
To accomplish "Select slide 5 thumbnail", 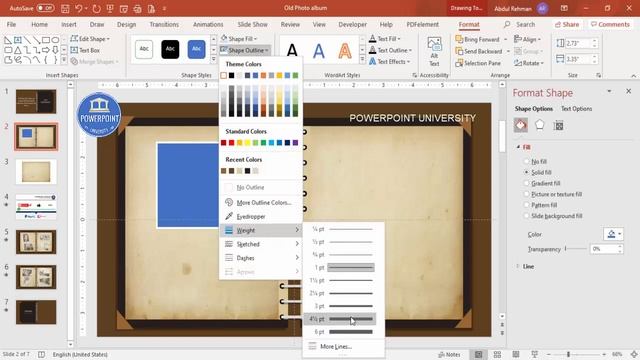I will point(36,242).
